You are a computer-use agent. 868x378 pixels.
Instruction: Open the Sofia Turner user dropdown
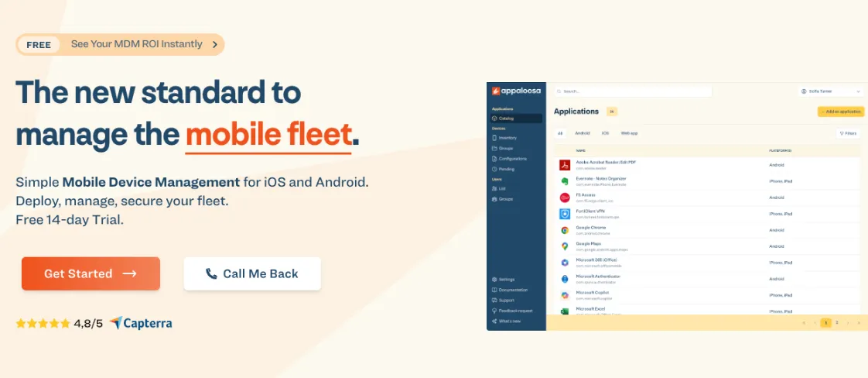[830, 91]
